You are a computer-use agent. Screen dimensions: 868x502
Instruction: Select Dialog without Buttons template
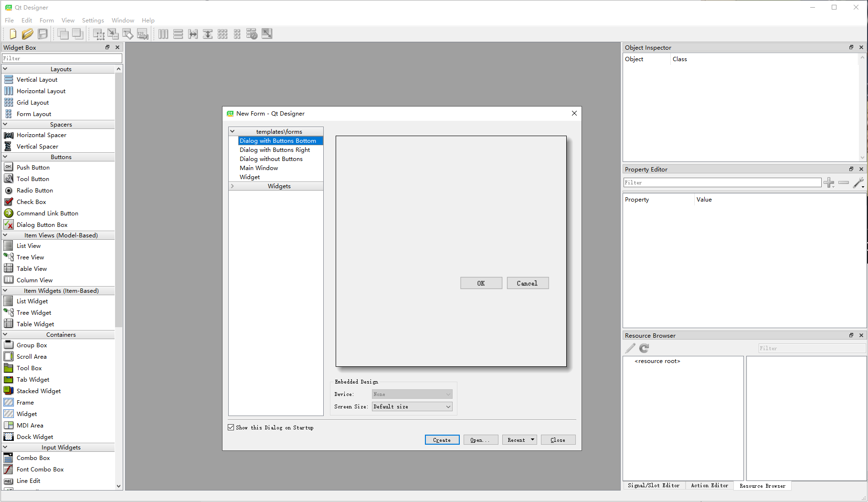(x=271, y=159)
